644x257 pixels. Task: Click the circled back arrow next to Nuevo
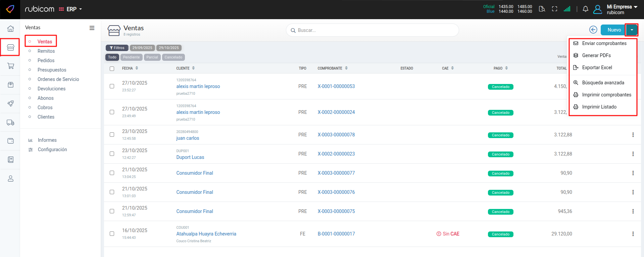[593, 30]
